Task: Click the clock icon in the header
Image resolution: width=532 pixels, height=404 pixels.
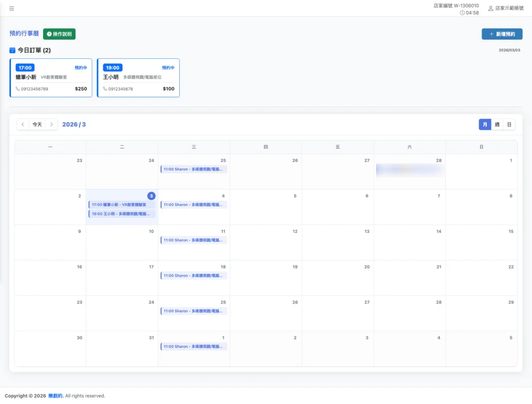Action: pos(462,13)
